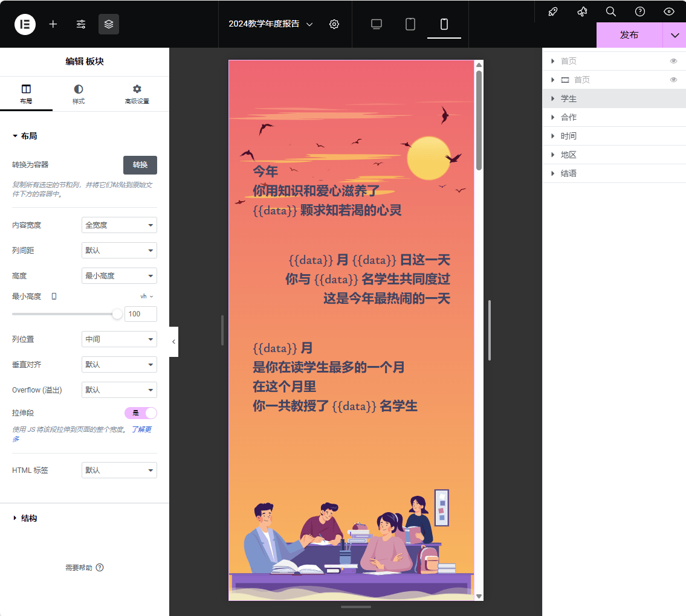
Task: Click preview changes eye icon
Action: point(669,11)
